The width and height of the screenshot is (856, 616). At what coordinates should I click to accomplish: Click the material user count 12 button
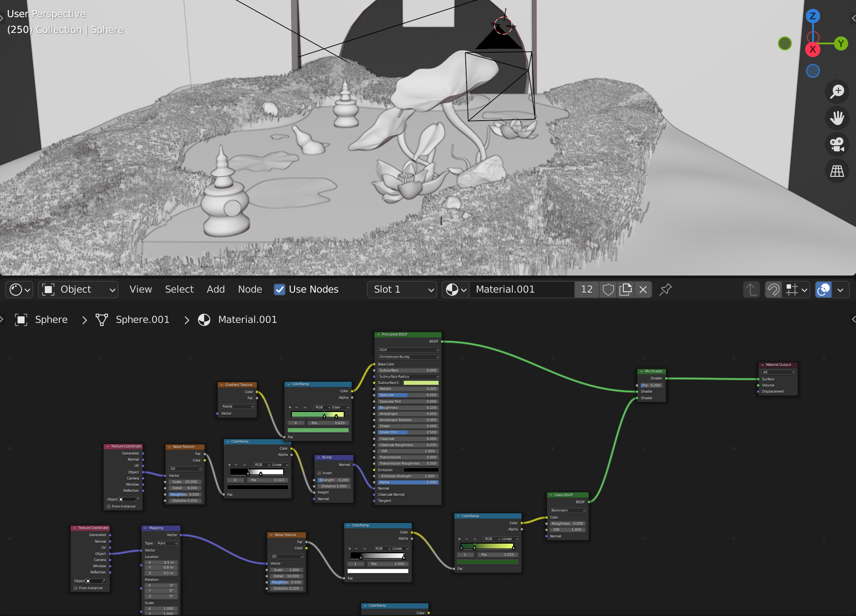586,290
